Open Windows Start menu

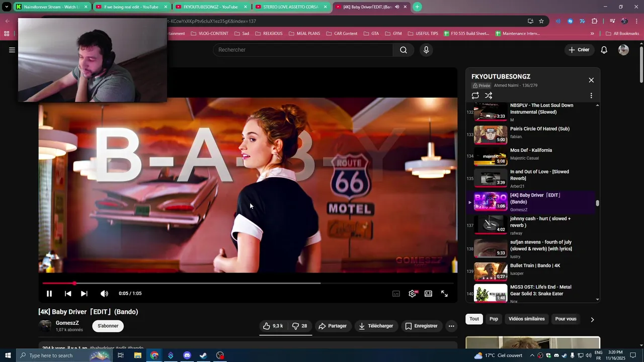(8, 355)
